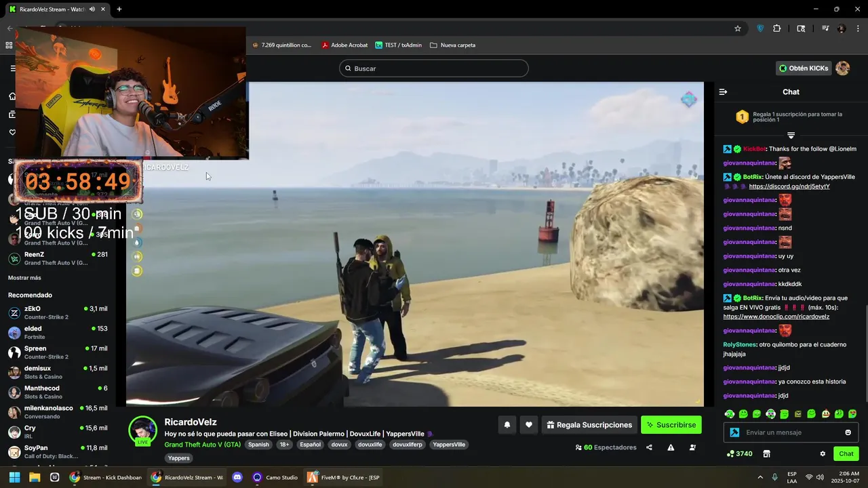Viewport: 868px width, 488px height.
Task: Expand the pinned gifter leaderboard chevron
Action: [x=791, y=135]
